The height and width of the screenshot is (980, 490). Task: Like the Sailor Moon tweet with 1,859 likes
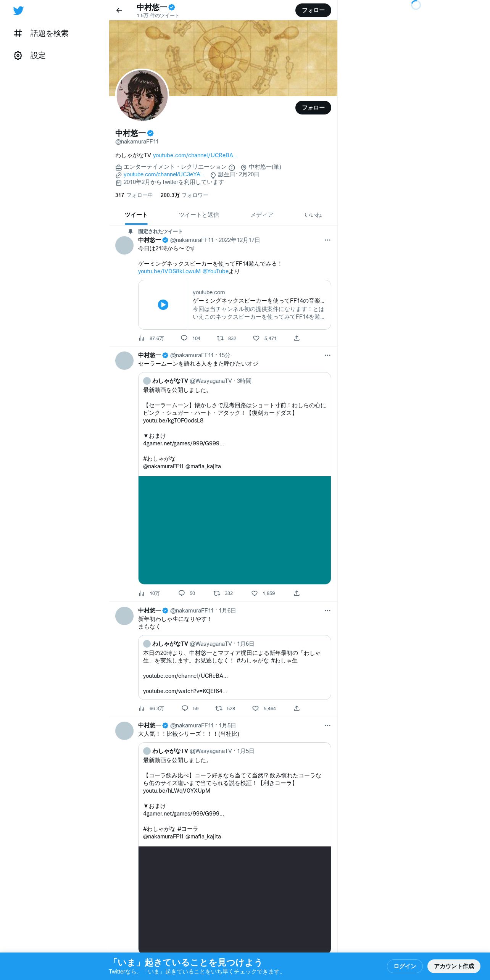click(x=255, y=593)
